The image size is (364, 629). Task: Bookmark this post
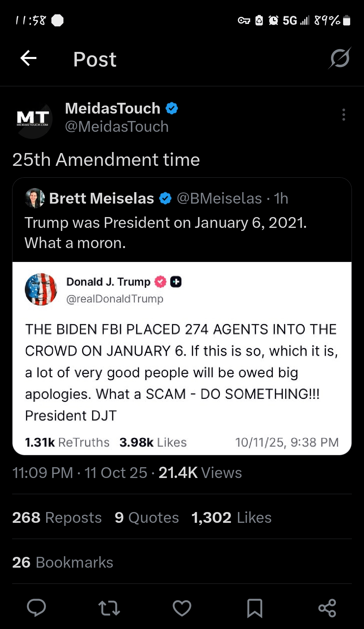tap(255, 608)
